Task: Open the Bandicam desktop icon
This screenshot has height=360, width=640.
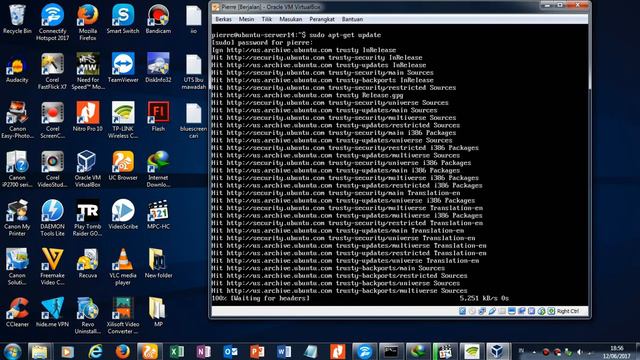Action: [x=158, y=19]
